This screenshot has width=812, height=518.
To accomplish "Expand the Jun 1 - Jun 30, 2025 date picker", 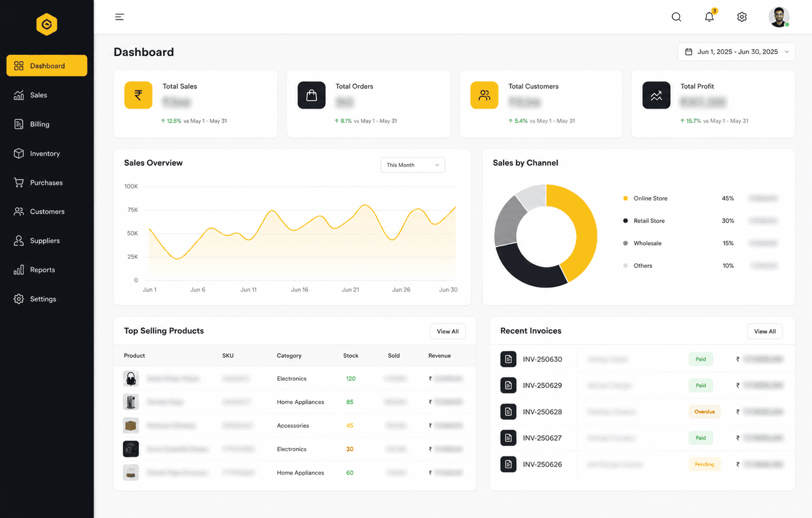I will (736, 52).
